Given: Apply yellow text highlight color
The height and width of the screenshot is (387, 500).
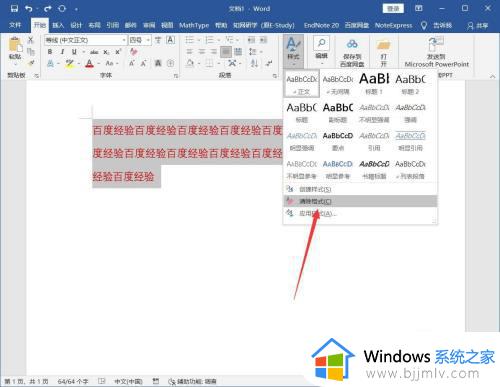Looking at the screenshot, I should click(x=70, y=63).
